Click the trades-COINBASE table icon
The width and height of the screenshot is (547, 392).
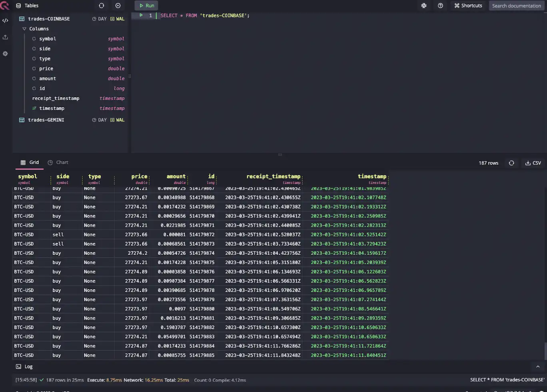(x=22, y=19)
